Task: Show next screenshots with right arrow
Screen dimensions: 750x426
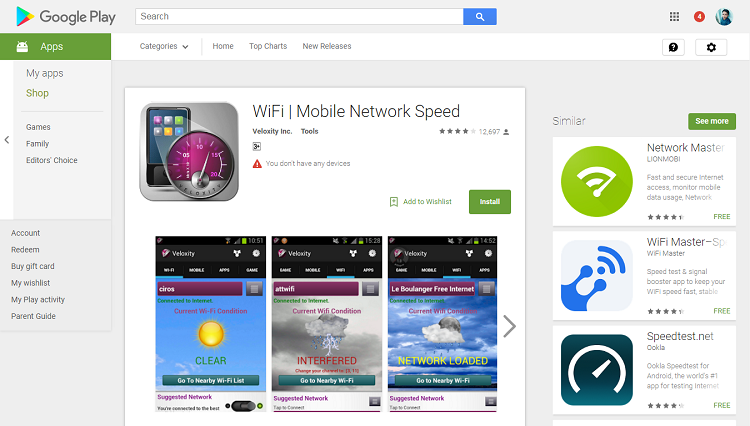Action: (x=509, y=327)
